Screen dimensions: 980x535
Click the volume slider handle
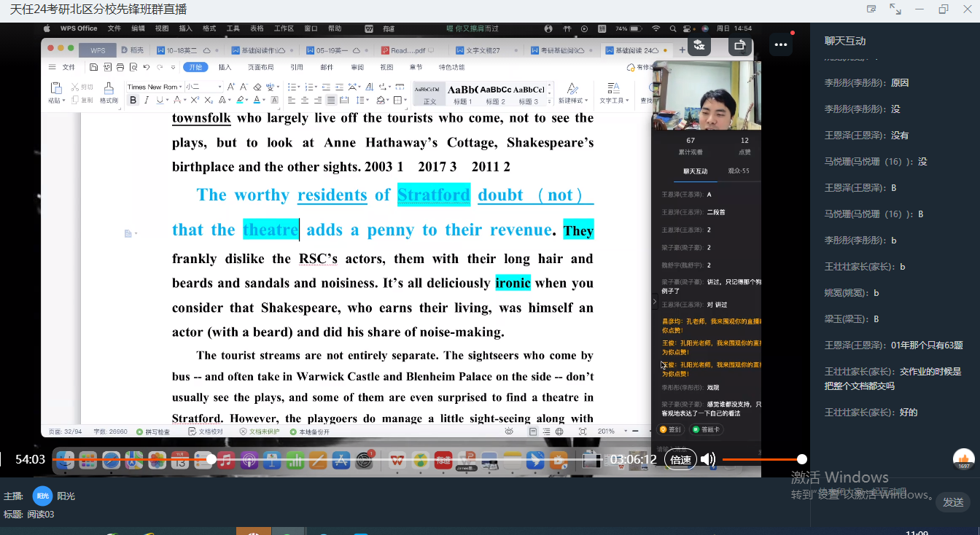pyautogui.click(x=802, y=459)
